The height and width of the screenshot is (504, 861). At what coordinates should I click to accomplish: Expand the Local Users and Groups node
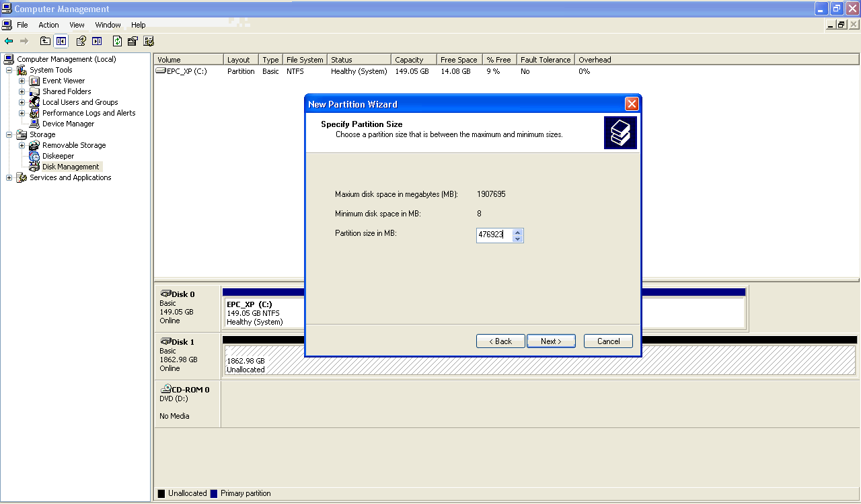pos(22,102)
